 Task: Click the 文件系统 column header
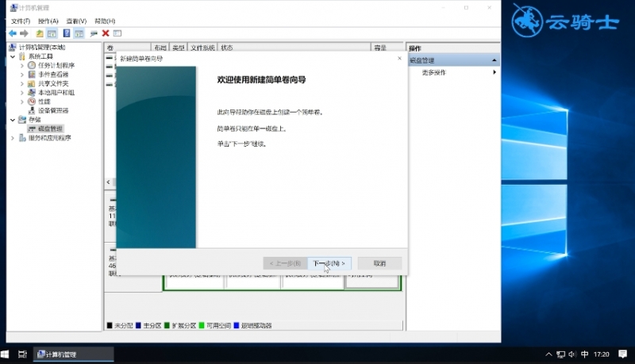(x=202, y=48)
